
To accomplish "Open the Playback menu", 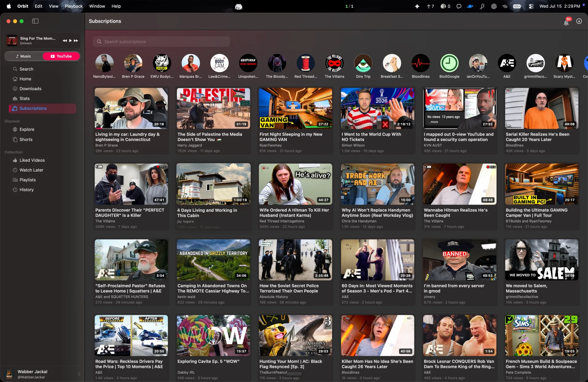I will [x=74, y=6].
